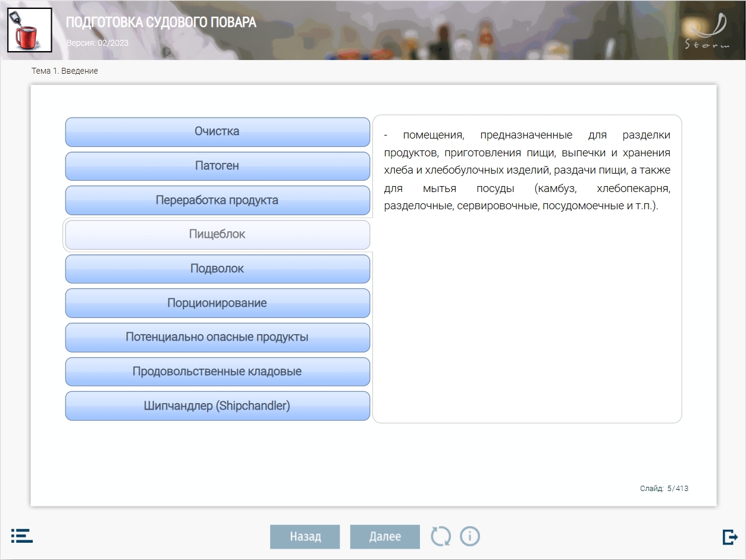Click the red mug course logo
Viewport: 746px width, 560px height.
pyautogui.click(x=29, y=30)
